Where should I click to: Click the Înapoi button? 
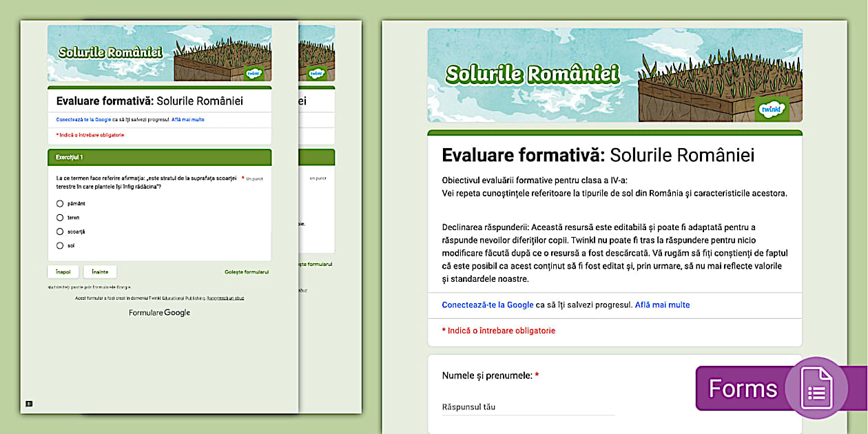63,271
